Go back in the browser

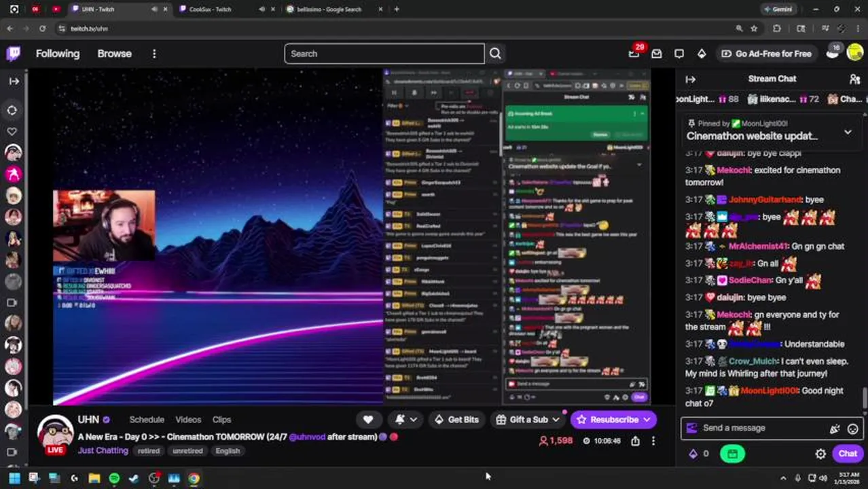[10, 29]
